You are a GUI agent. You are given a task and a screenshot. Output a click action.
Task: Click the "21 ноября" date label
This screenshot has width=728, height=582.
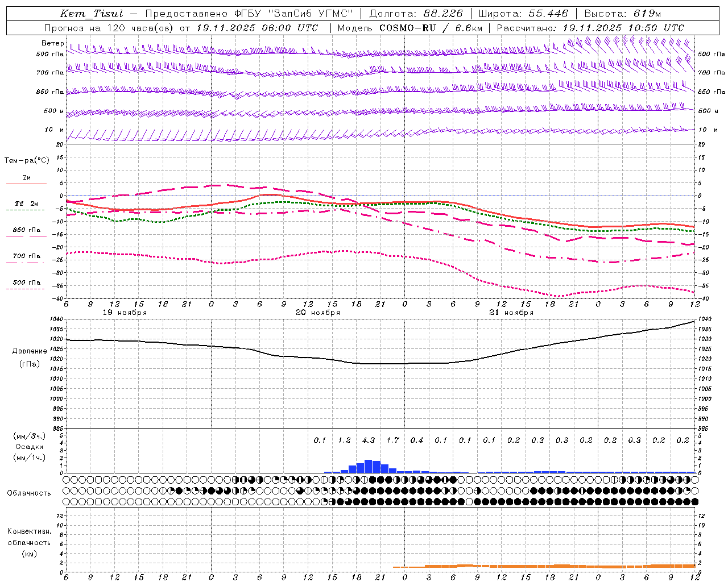coord(511,313)
